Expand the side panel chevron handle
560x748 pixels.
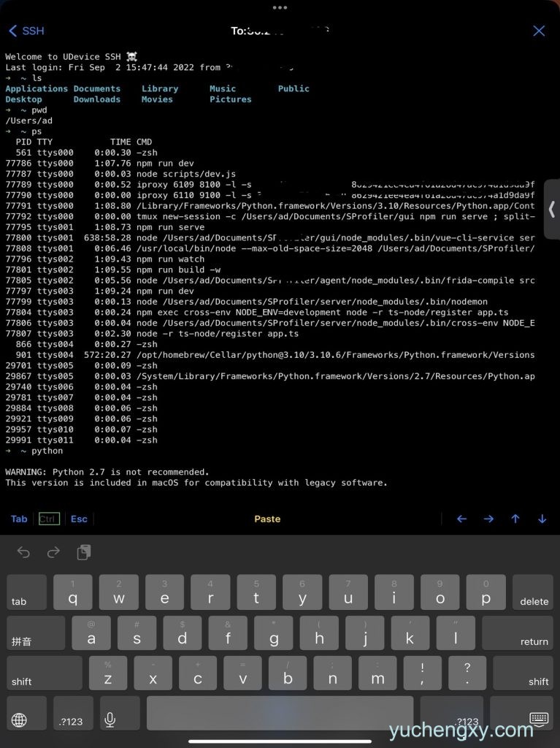pos(552,208)
